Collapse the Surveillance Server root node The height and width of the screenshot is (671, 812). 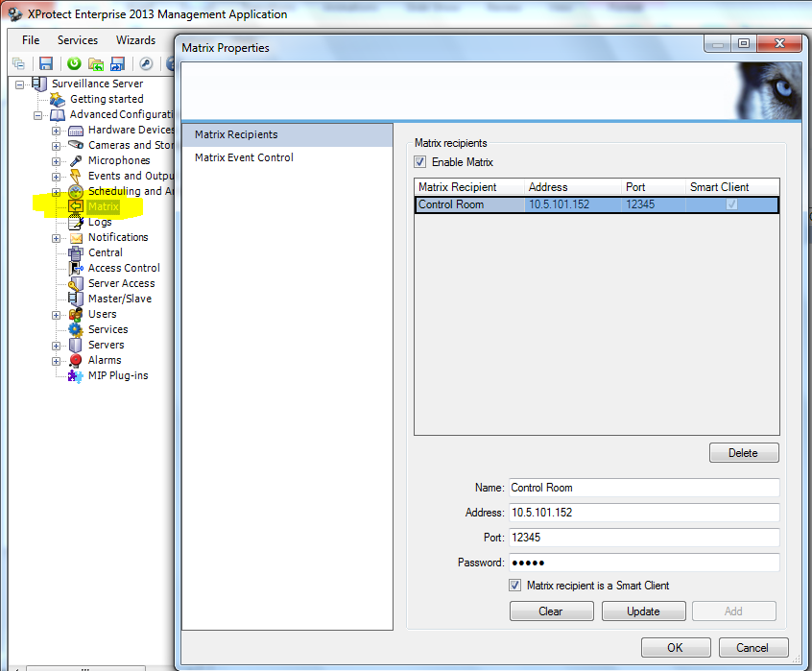[19, 84]
